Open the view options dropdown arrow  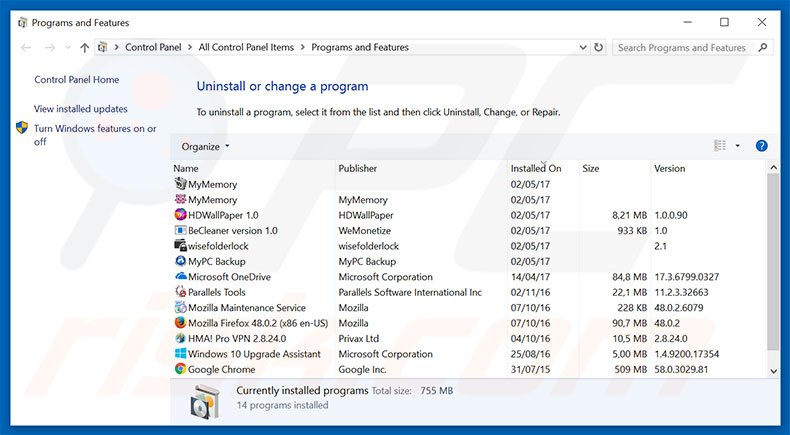click(x=738, y=146)
